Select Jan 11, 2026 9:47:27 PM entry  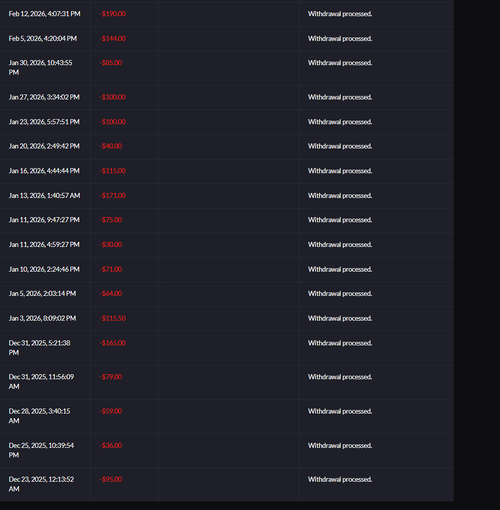coord(44,220)
